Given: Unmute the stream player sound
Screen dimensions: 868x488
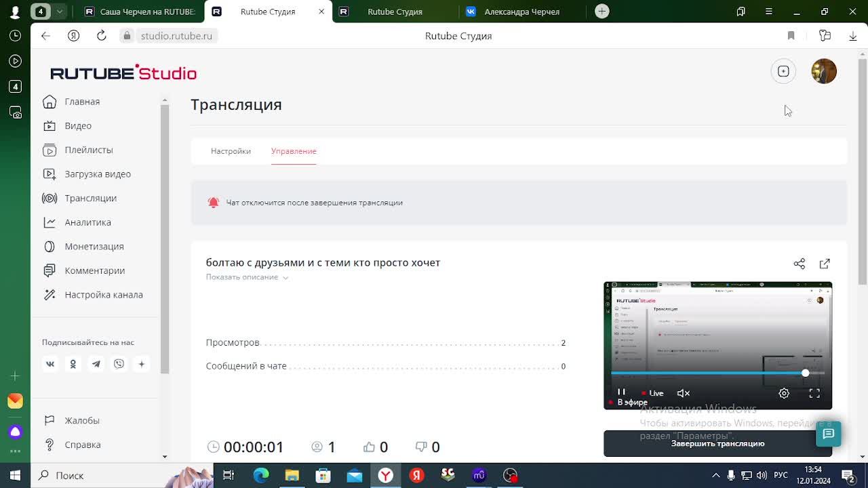Looking at the screenshot, I should coord(684,393).
